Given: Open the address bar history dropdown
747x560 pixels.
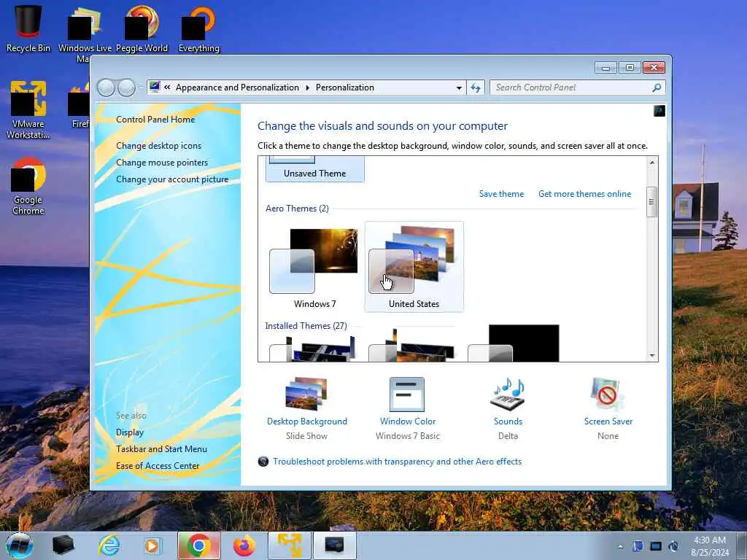Looking at the screenshot, I should (459, 87).
